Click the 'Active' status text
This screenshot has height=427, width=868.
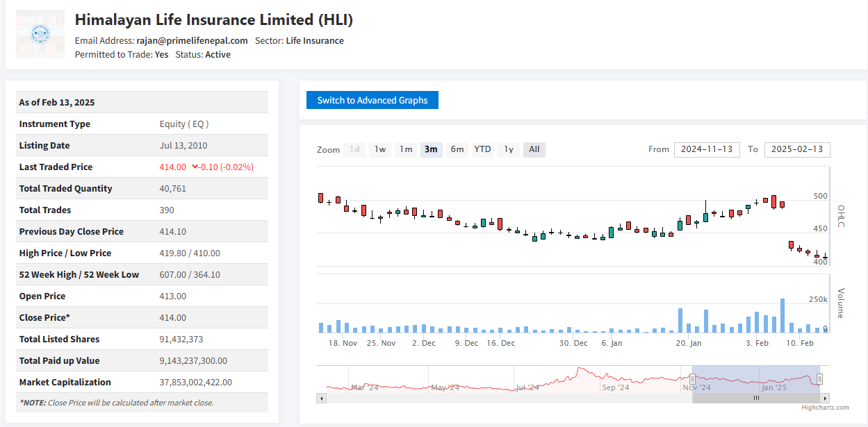(218, 54)
